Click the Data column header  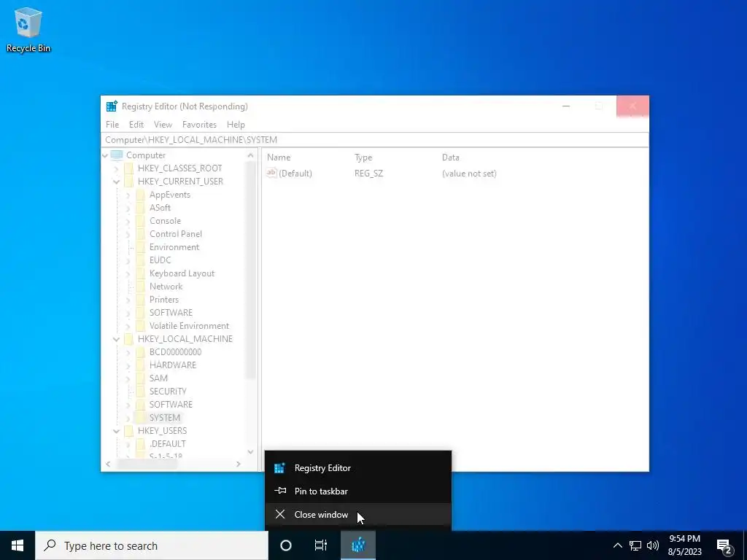coord(451,157)
